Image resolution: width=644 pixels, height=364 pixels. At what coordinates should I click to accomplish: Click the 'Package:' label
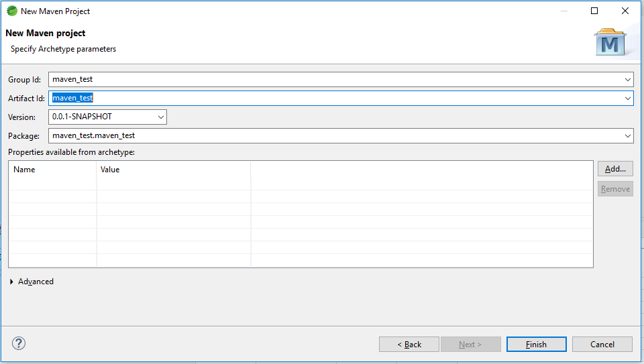click(x=24, y=136)
